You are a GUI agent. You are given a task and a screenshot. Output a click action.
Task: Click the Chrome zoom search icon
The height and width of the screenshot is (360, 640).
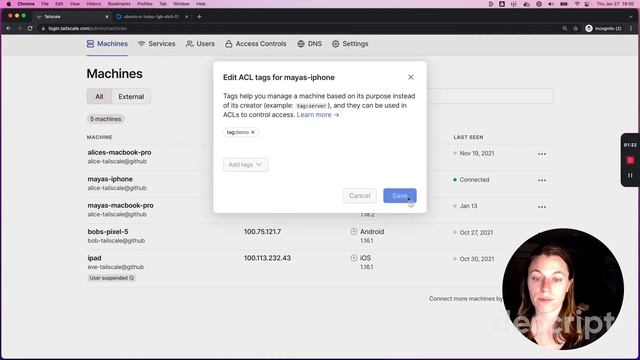(565, 29)
